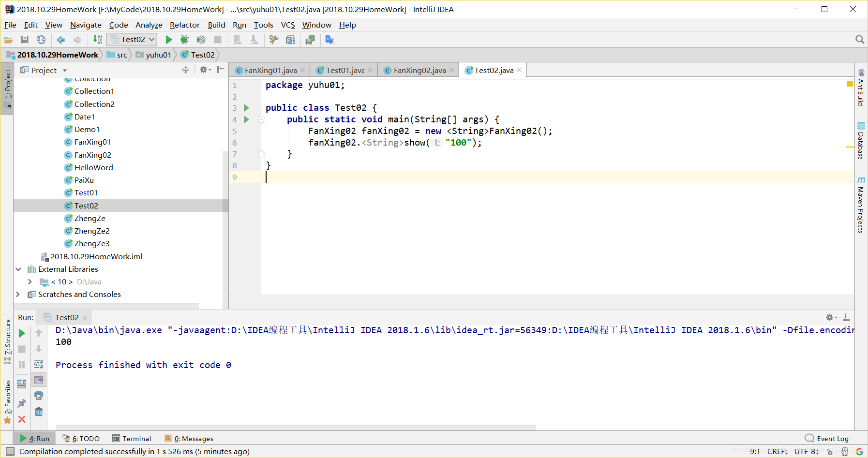
Task: Run Test02 with green play button
Action: (x=169, y=40)
